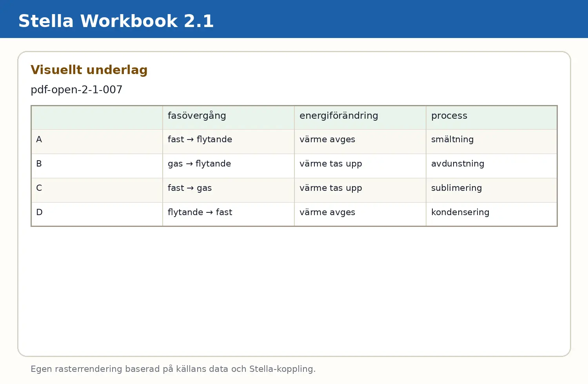Image resolution: width=588 pixels, height=384 pixels.
Task: Click row label B
Action: pos(97,166)
